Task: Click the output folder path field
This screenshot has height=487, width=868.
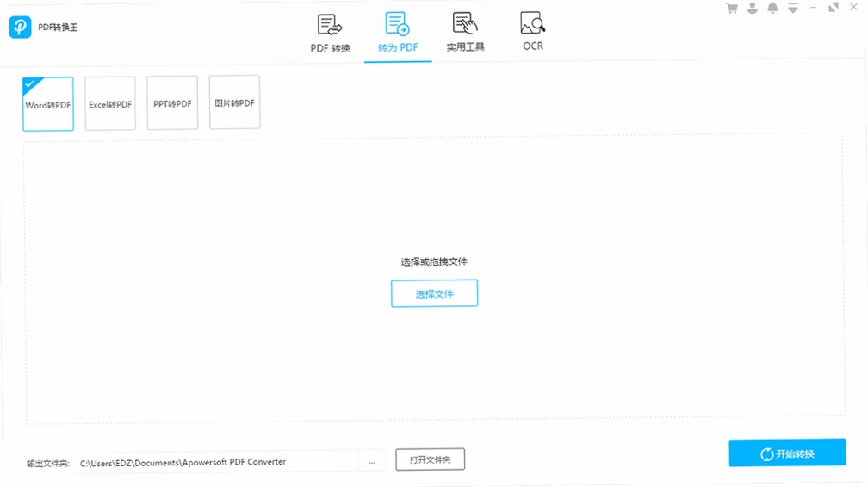Action: [218, 461]
